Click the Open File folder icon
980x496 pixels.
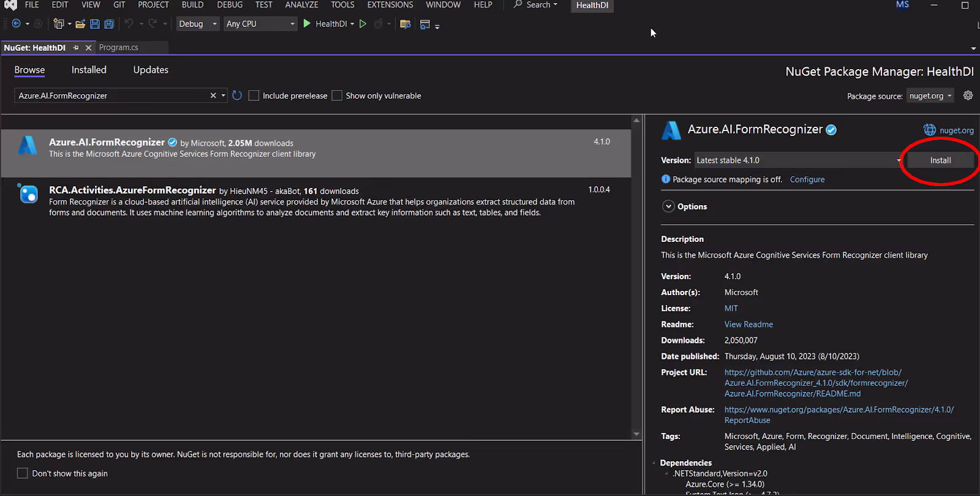[x=80, y=24]
